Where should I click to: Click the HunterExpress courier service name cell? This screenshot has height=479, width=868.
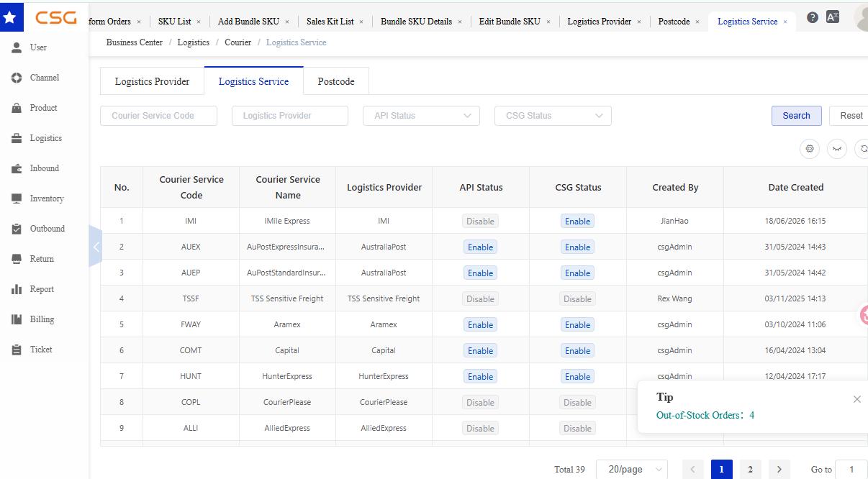pos(288,377)
